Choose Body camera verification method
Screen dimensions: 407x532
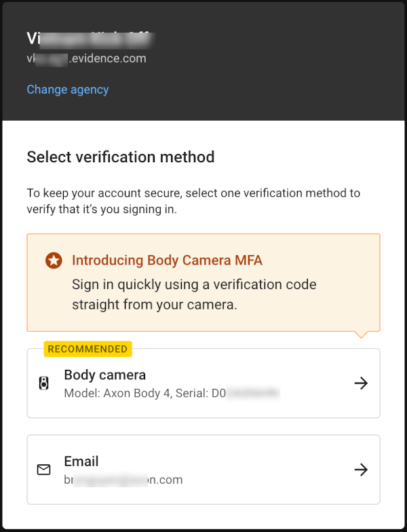pyautogui.click(x=203, y=383)
